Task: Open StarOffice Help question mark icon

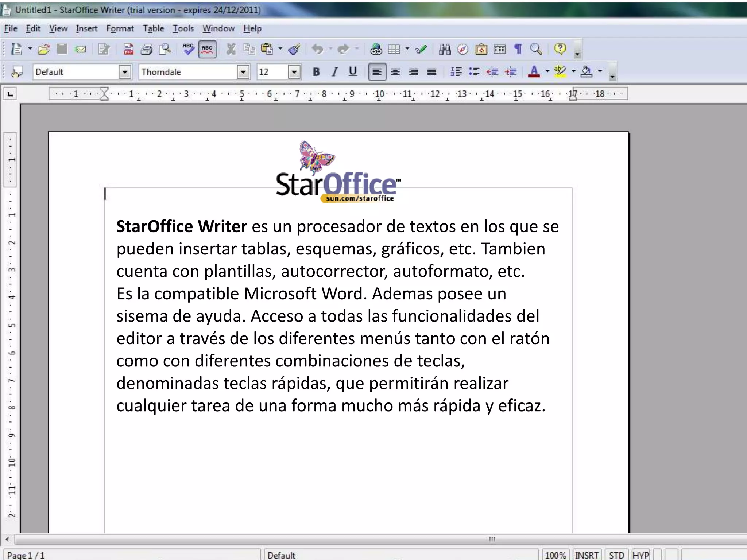Action: 560,49
